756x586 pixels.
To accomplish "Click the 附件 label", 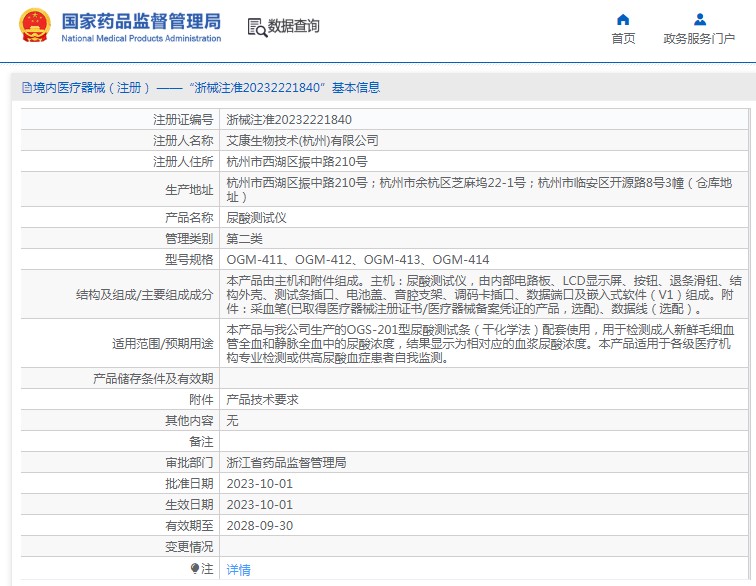I will point(201,399).
